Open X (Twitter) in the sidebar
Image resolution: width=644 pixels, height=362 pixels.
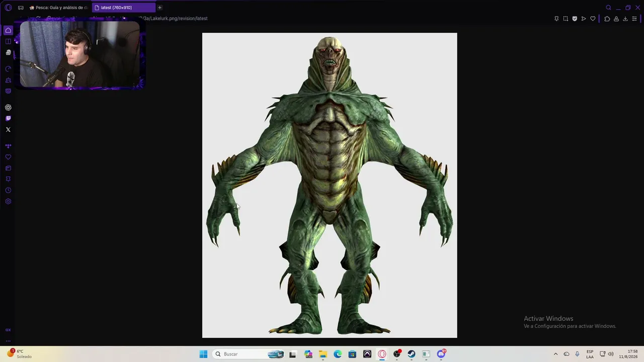8,130
